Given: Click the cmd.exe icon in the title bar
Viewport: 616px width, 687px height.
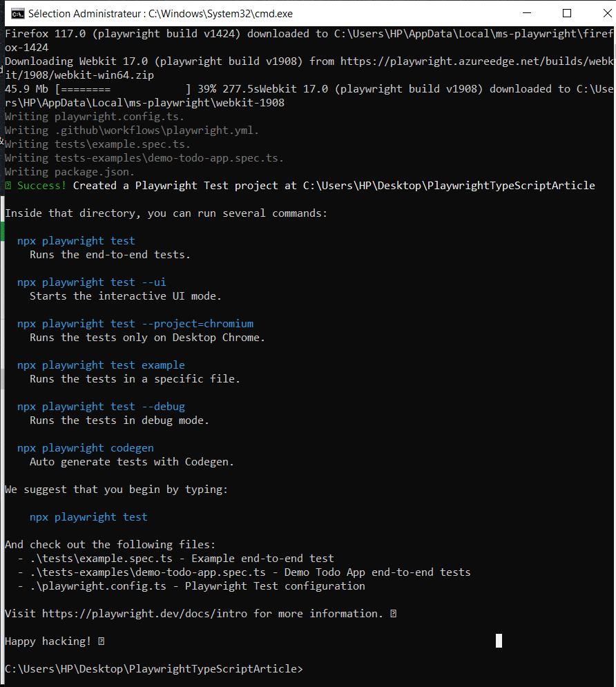Looking at the screenshot, I should click(x=17, y=14).
